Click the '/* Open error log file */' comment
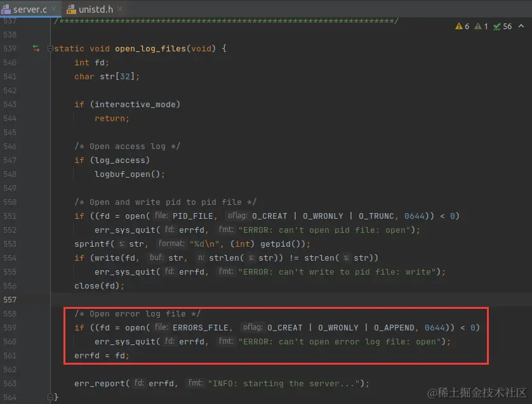The image size is (532, 404). pyautogui.click(x=137, y=313)
